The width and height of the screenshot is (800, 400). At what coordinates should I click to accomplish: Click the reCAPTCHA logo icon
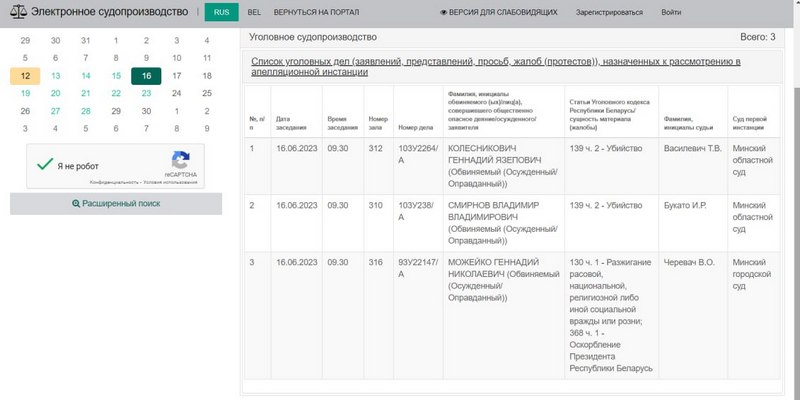click(x=181, y=160)
